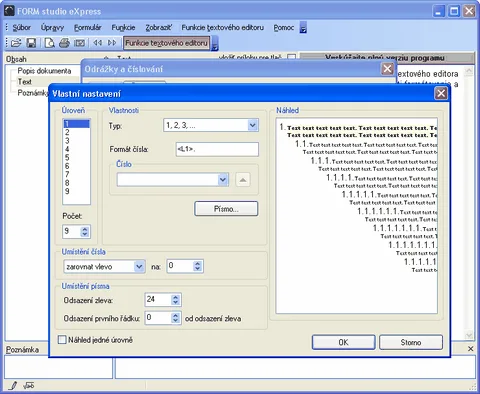480x394 pixels.
Task: Select level 7 in the Úroveň list
Action: click(x=76, y=174)
